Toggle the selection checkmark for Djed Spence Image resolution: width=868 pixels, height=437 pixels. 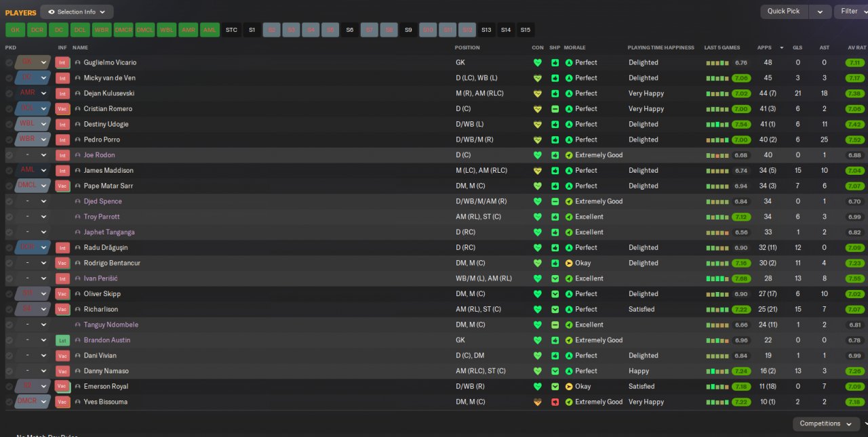9,201
